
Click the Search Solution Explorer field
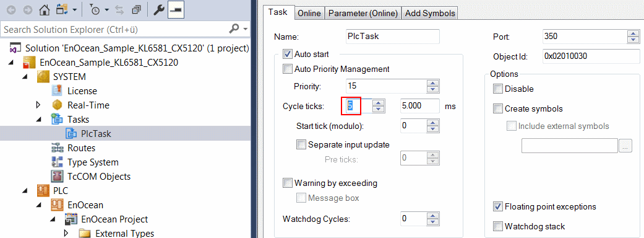click(115, 30)
